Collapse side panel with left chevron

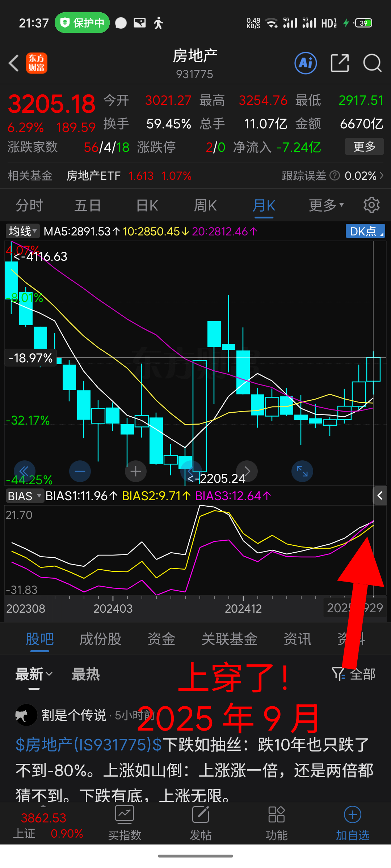click(x=380, y=495)
